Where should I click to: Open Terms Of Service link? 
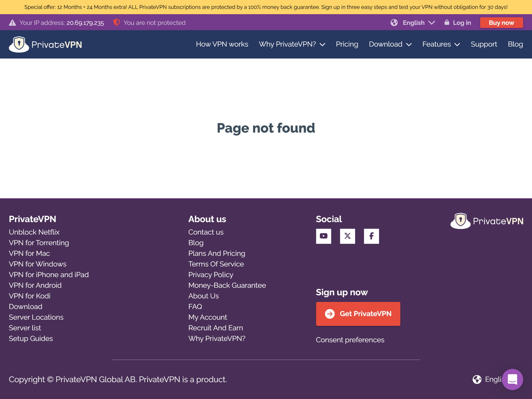[x=216, y=264]
